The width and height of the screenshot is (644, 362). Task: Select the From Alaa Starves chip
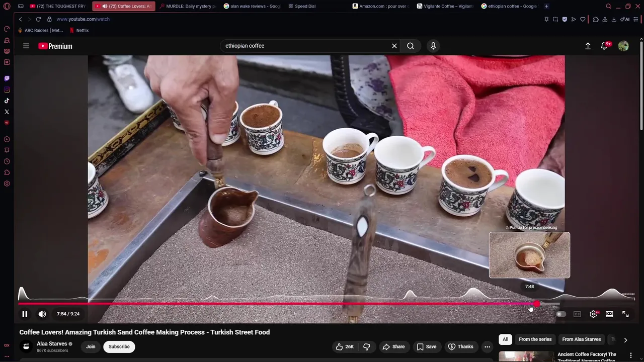click(x=582, y=339)
